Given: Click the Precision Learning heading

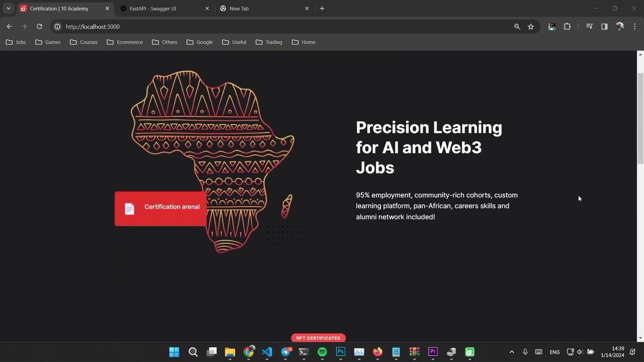Looking at the screenshot, I should (429, 147).
